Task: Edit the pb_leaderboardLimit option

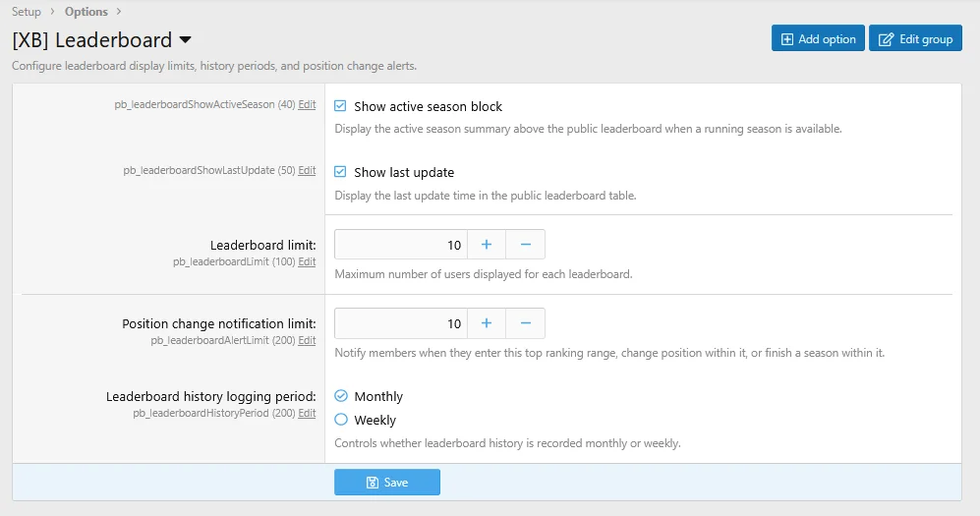Action: tap(307, 261)
